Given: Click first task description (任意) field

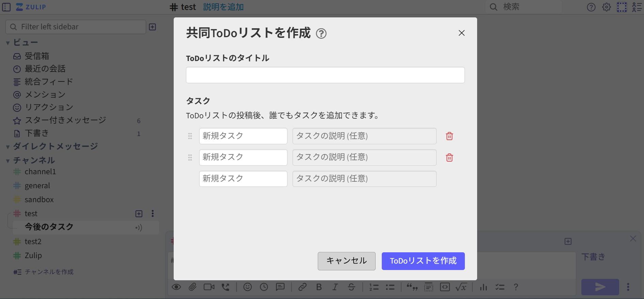Looking at the screenshot, I should [x=364, y=136].
